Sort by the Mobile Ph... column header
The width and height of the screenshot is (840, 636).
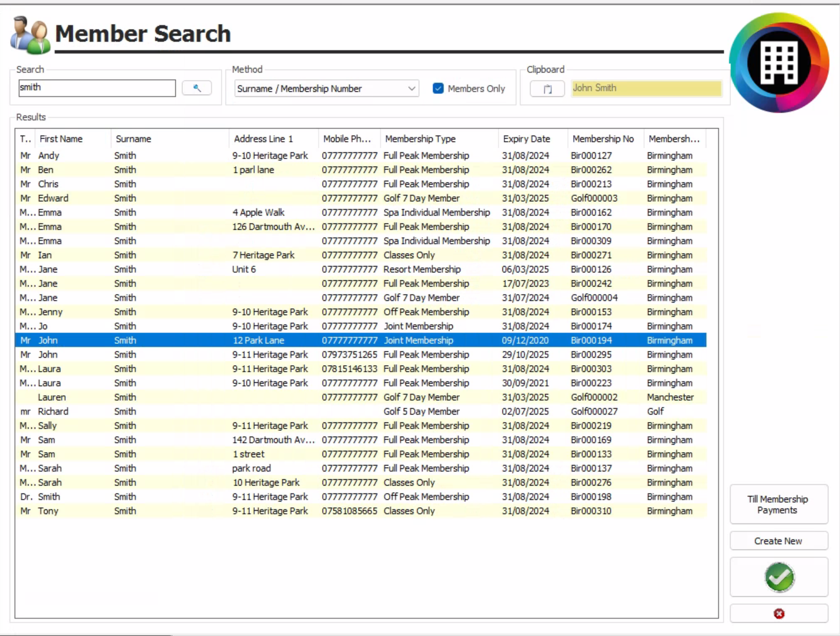[349, 139]
